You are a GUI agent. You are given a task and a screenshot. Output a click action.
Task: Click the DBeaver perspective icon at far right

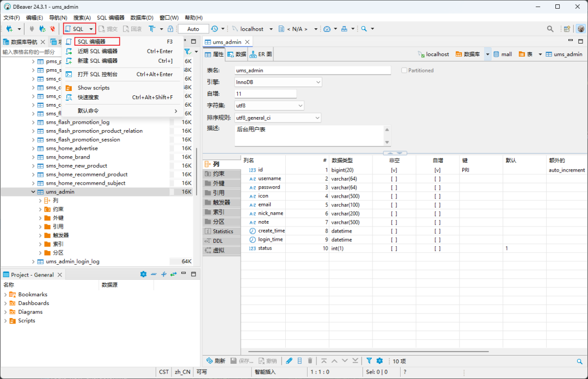(581, 29)
